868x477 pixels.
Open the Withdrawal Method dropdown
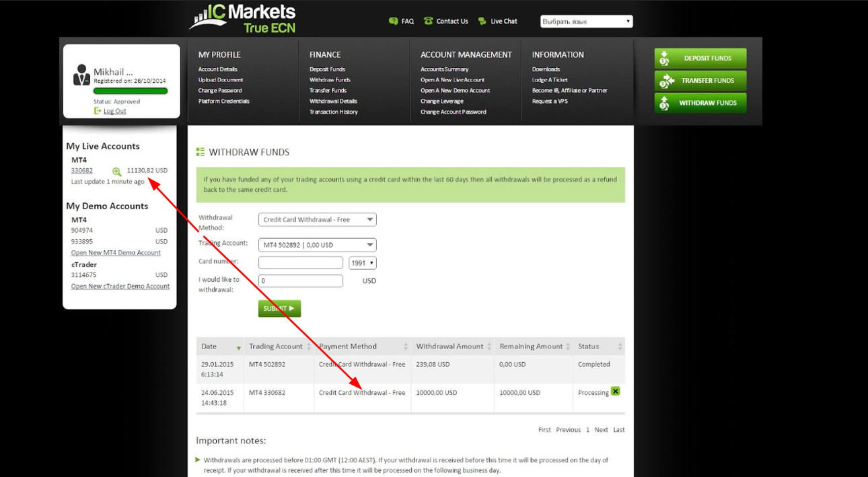(x=318, y=219)
